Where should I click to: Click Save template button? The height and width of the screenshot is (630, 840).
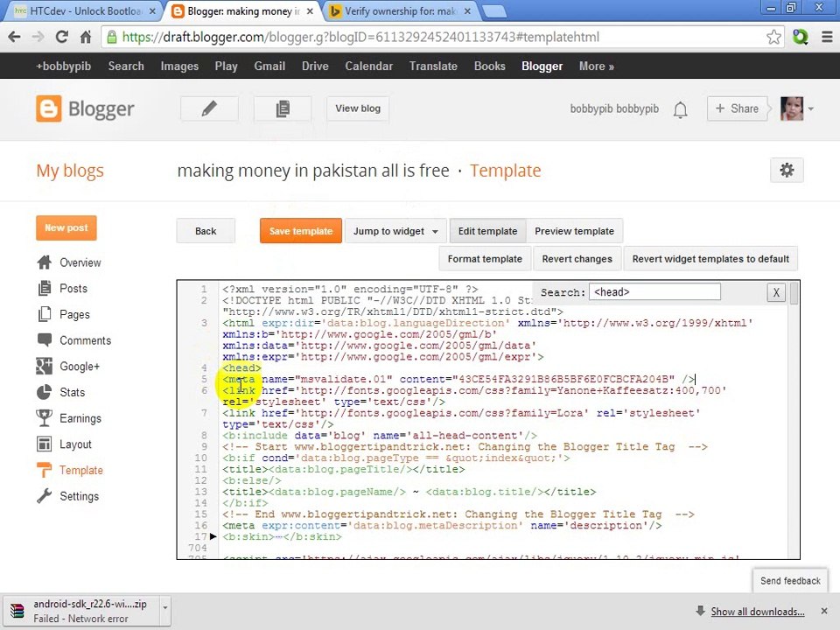(x=301, y=231)
